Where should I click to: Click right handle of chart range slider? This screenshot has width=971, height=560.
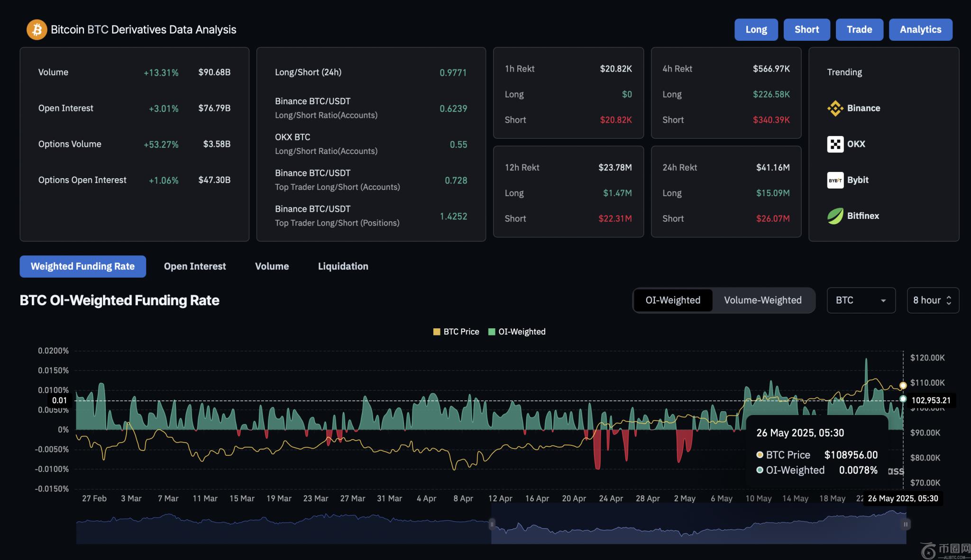pyautogui.click(x=906, y=524)
